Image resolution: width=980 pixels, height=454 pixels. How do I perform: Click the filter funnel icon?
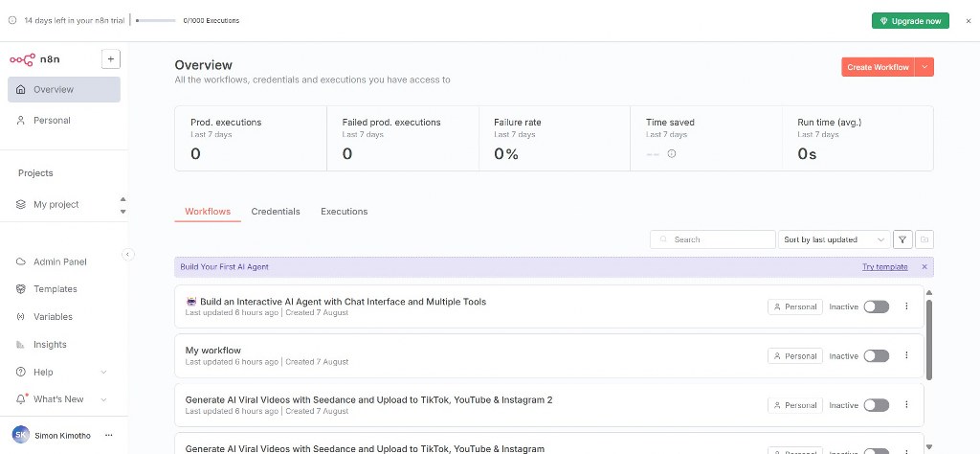point(902,239)
